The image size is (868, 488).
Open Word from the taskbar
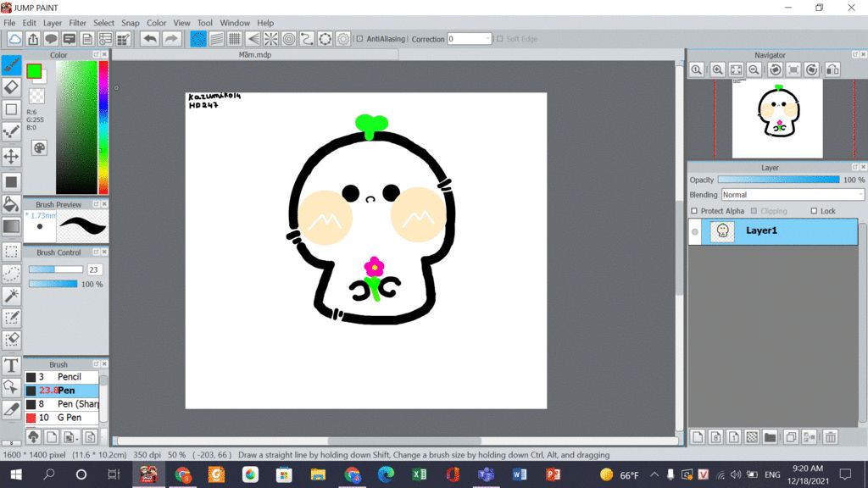520,474
